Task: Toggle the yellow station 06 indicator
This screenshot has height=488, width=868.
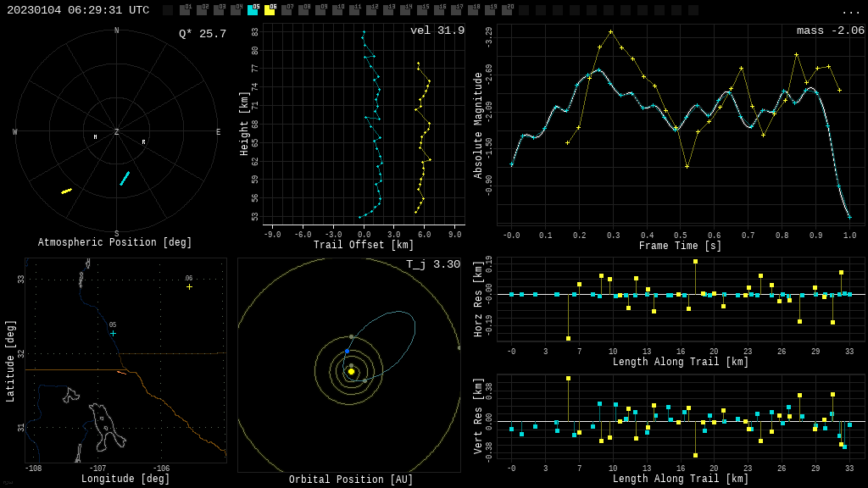Action: click(x=270, y=10)
